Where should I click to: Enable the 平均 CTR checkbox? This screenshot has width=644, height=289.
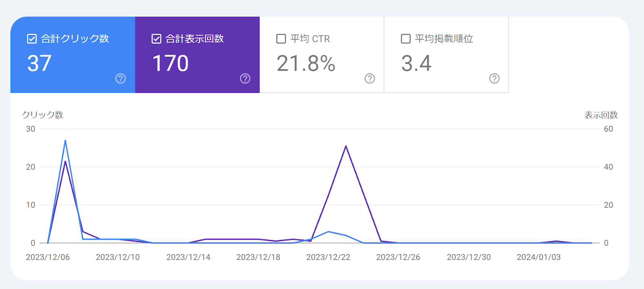281,39
